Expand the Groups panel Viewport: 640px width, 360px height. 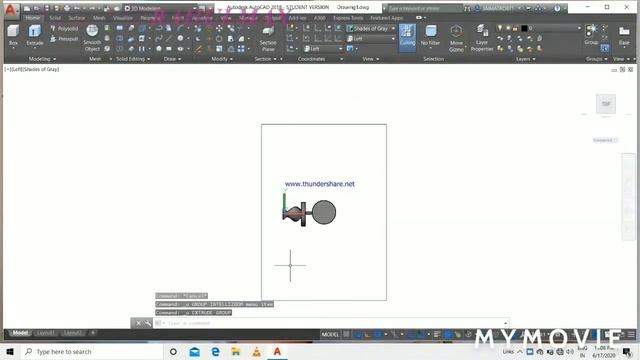[x=597, y=59]
